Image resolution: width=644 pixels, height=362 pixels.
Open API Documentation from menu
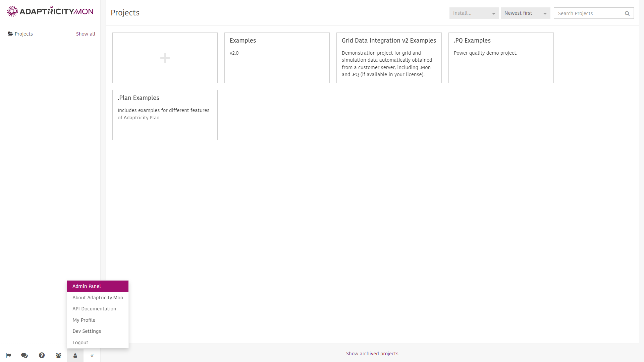[98, 309]
